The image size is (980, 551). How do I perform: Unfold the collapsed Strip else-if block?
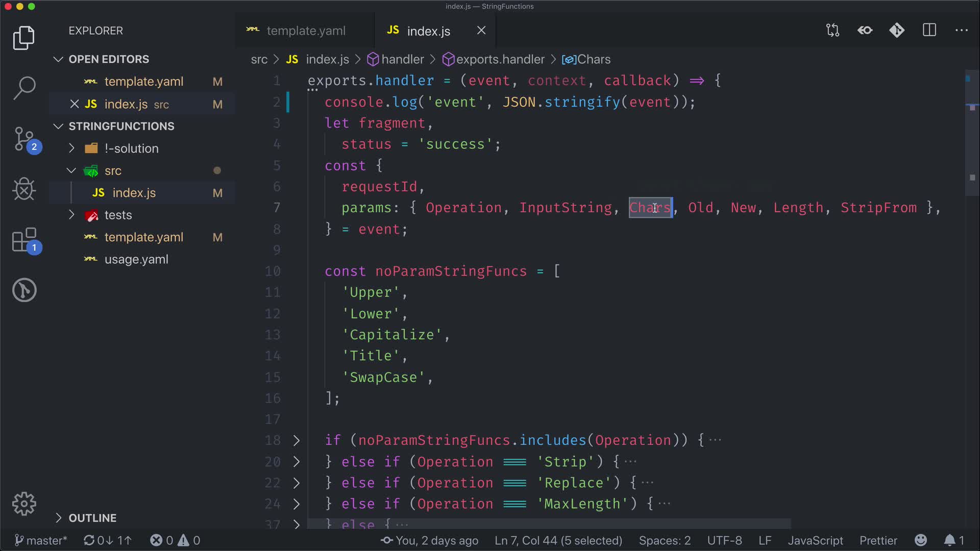pyautogui.click(x=297, y=462)
